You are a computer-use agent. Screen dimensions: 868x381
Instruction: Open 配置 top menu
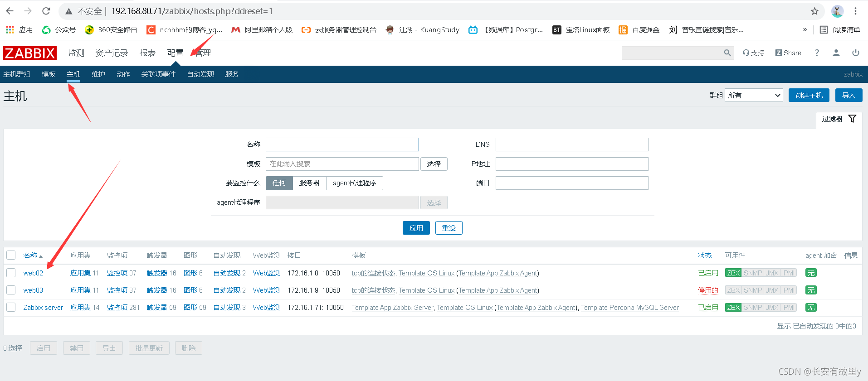point(175,53)
